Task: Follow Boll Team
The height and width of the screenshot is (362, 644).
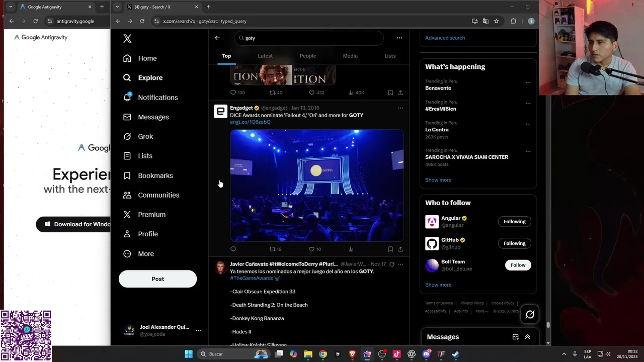Action: (x=518, y=265)
